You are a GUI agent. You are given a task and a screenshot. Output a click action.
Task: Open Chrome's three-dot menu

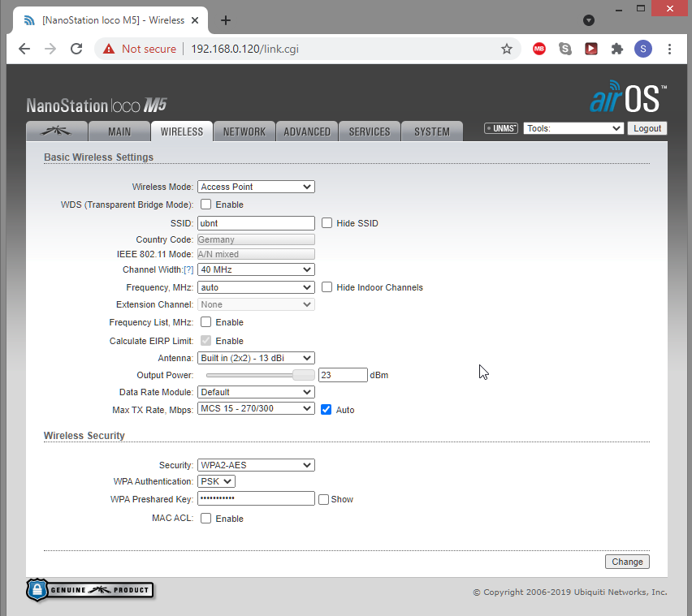(x=669, y=49)
